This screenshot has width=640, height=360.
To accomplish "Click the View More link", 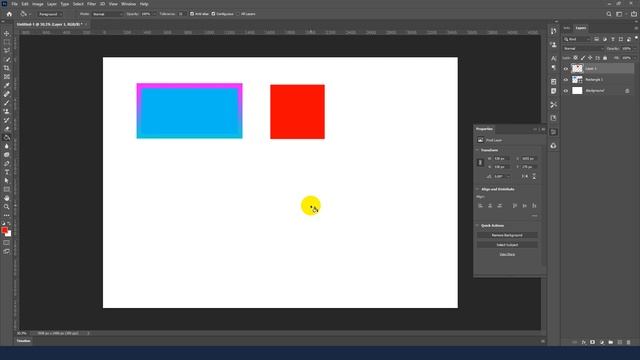I will click(x=507, y=255).
